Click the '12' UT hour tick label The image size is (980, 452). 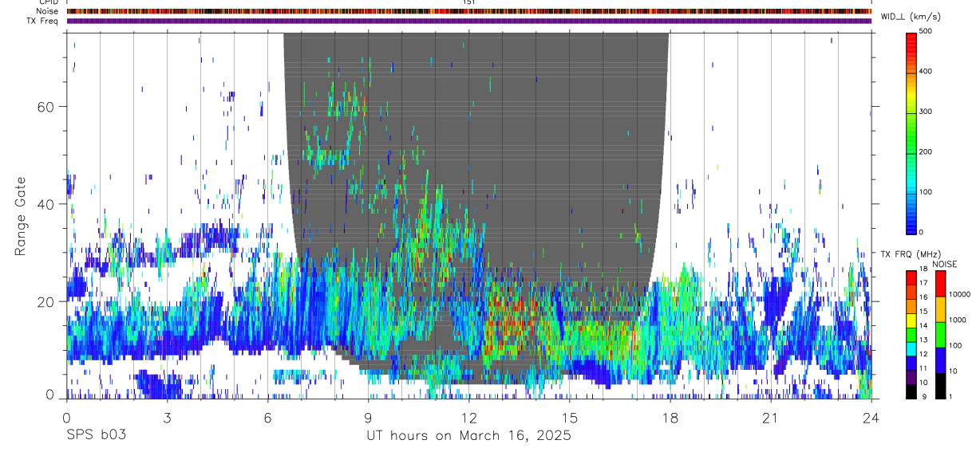[x=468, y=417]
